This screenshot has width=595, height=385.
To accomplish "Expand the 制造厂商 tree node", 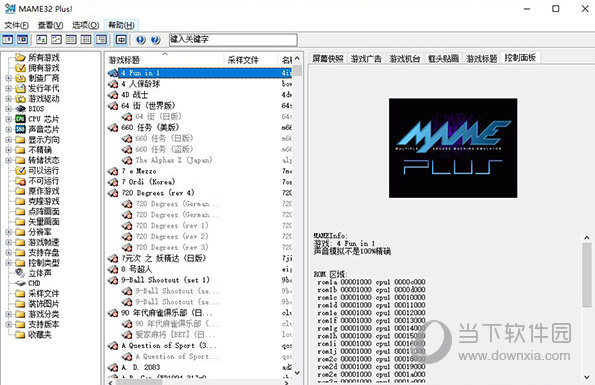I will pyautogui.click(x=8, y=78).
